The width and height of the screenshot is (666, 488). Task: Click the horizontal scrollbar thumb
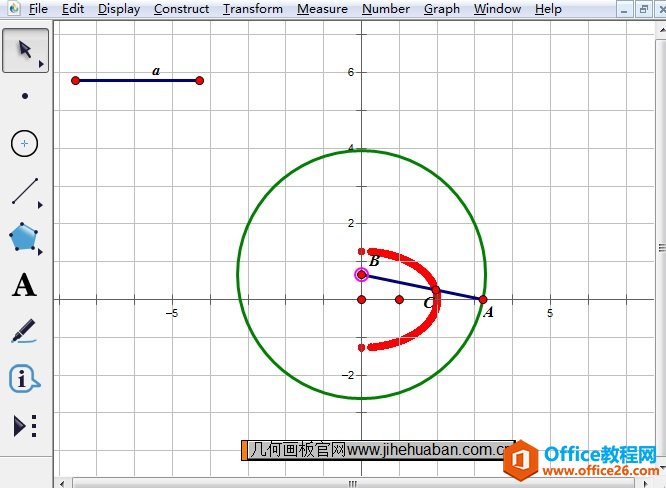point(353,483)
